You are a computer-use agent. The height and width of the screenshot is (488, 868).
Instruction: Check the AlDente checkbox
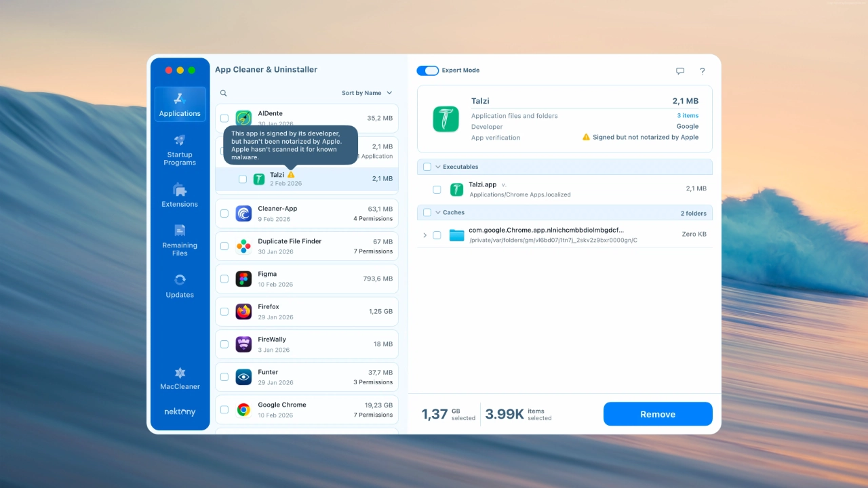(224, 118)
